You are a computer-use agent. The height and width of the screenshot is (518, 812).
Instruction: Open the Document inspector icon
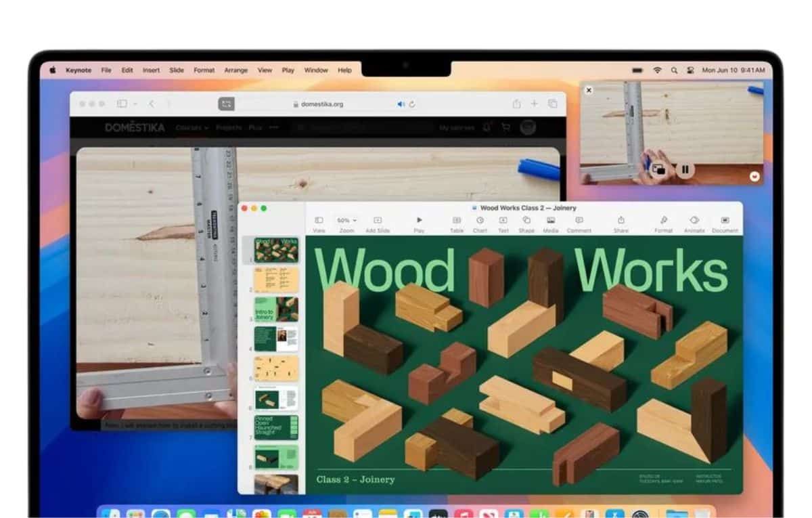[725, 220]
